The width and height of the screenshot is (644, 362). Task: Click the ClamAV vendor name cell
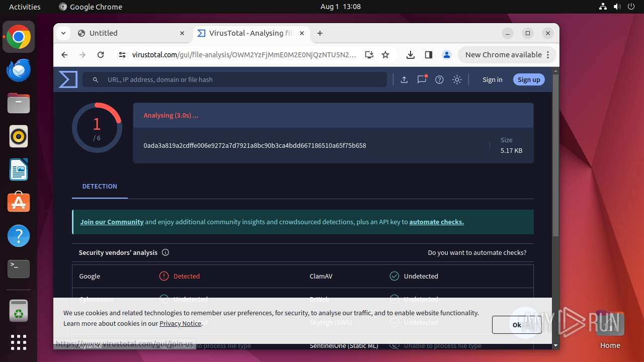[x=321, y=276]
